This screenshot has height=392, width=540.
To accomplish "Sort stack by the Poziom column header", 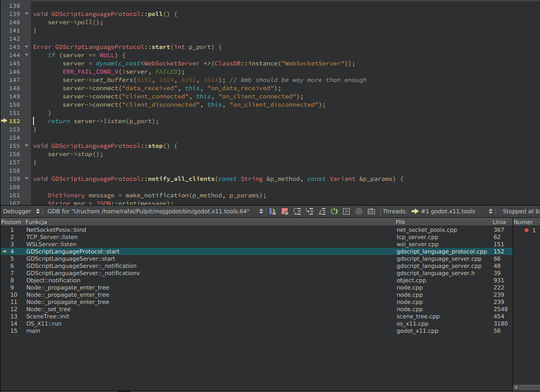I will coord(11,222).
